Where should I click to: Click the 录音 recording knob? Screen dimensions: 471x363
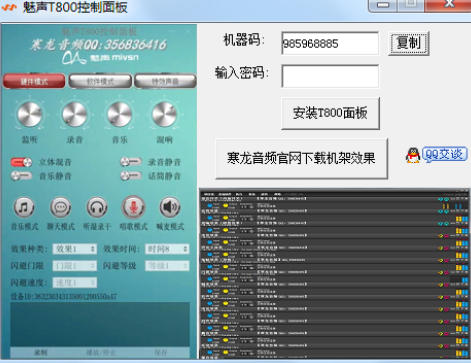[x=74, y=114]
